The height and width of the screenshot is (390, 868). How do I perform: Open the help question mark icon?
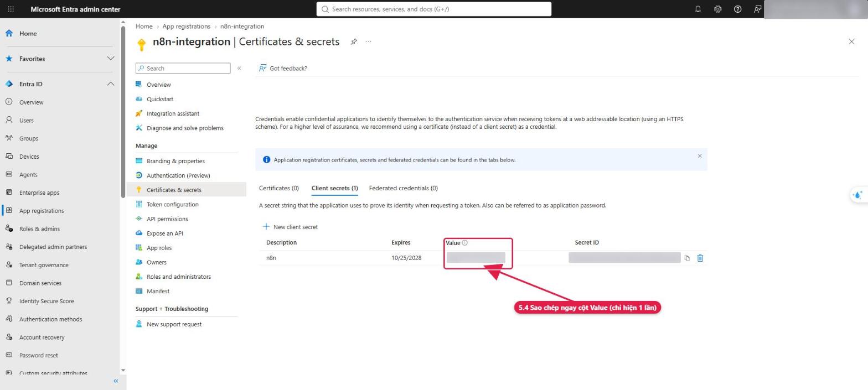click(x=737, y=9)
